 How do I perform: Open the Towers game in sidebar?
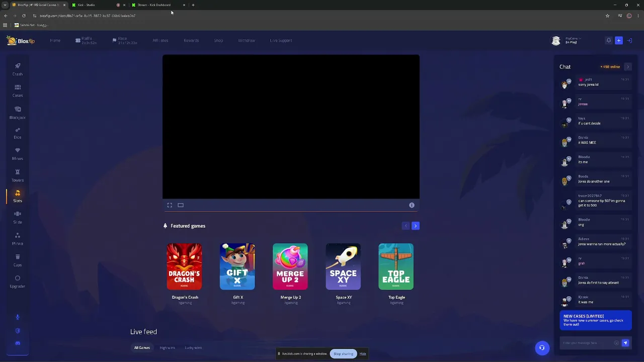(x=18, y=175)
